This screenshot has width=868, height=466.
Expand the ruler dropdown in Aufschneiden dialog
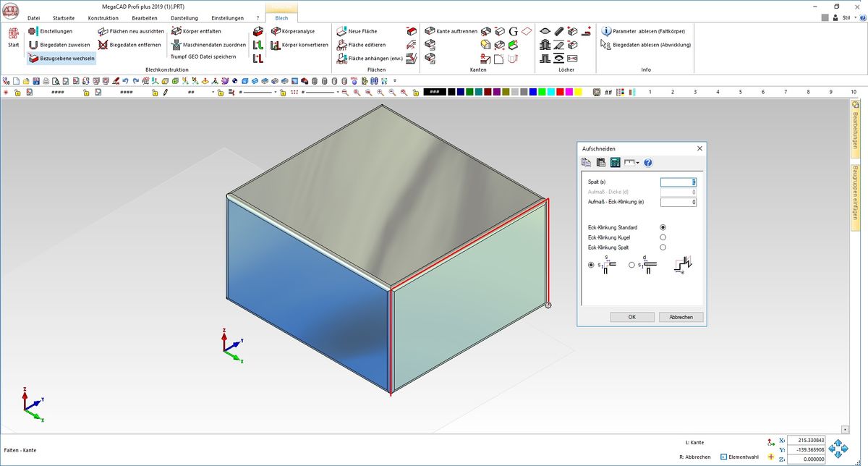click(631, 163)
